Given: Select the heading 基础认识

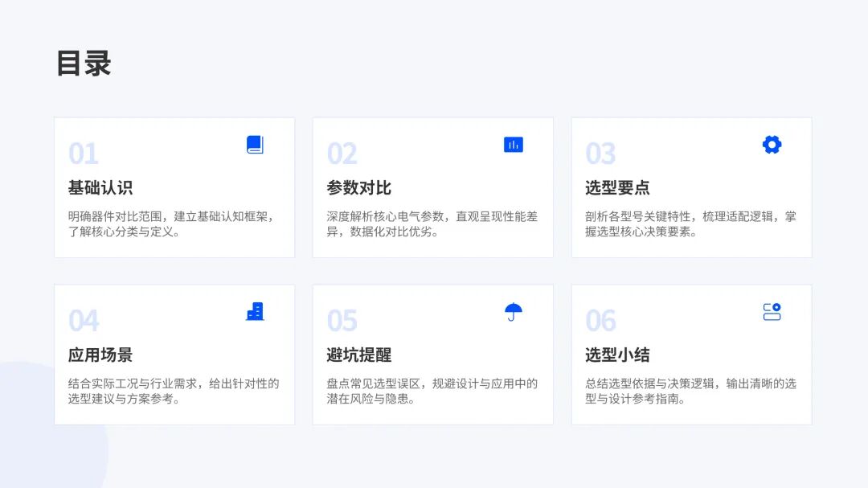Looking at the screenshot, I should coord(100,188).
